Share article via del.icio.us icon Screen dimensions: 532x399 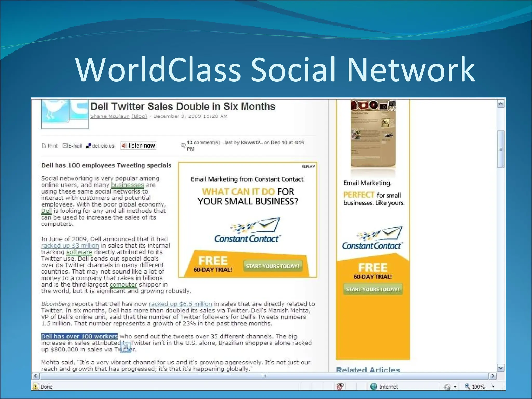coord(88,146)
